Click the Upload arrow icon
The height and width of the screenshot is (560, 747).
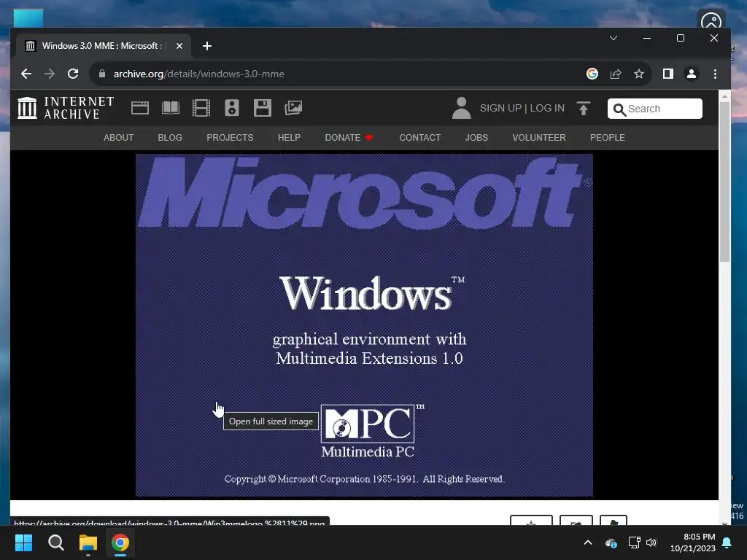[x=583, y=108]
